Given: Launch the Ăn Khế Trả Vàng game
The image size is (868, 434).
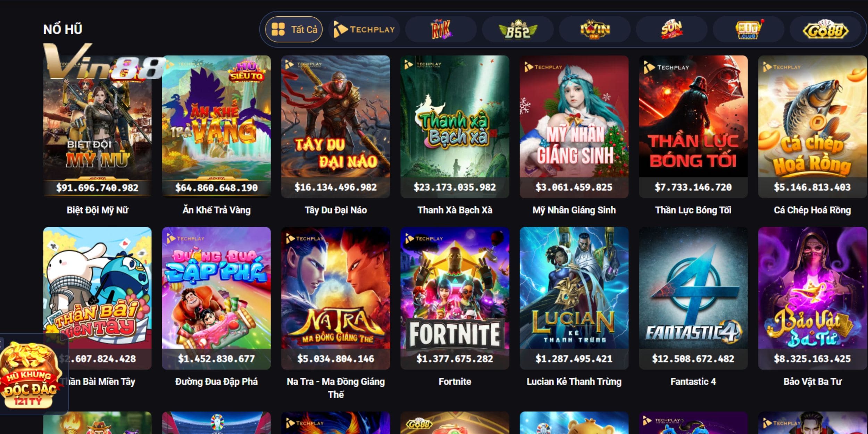Looking at the screenshot, I should pyautogui.click(x=216, y=127).
